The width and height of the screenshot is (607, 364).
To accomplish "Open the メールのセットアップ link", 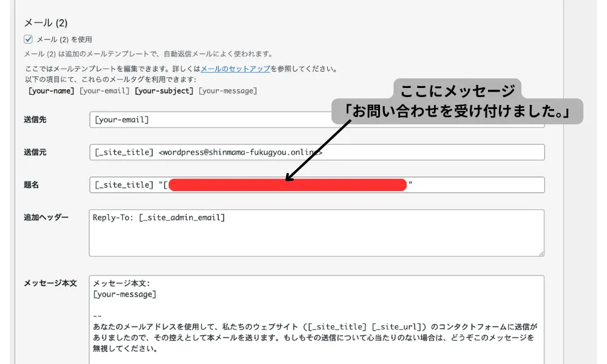I will tap(237, 69).
